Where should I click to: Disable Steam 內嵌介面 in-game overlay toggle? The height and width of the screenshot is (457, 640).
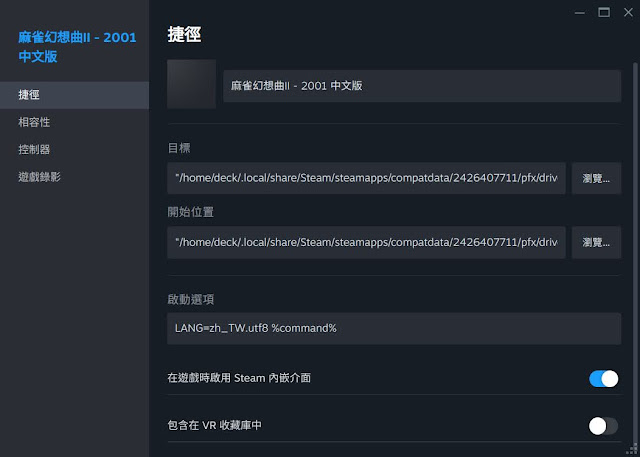click(x=603, y=379)
